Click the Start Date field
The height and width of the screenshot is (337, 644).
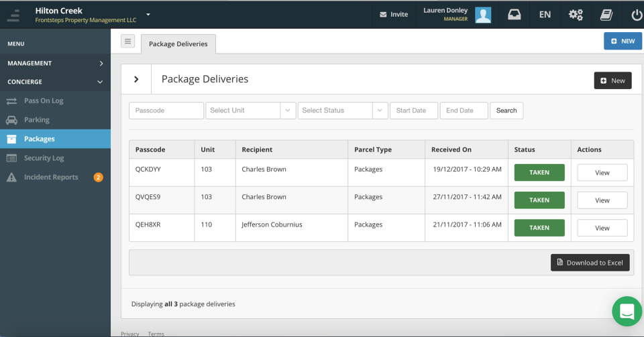click(413, 111)
